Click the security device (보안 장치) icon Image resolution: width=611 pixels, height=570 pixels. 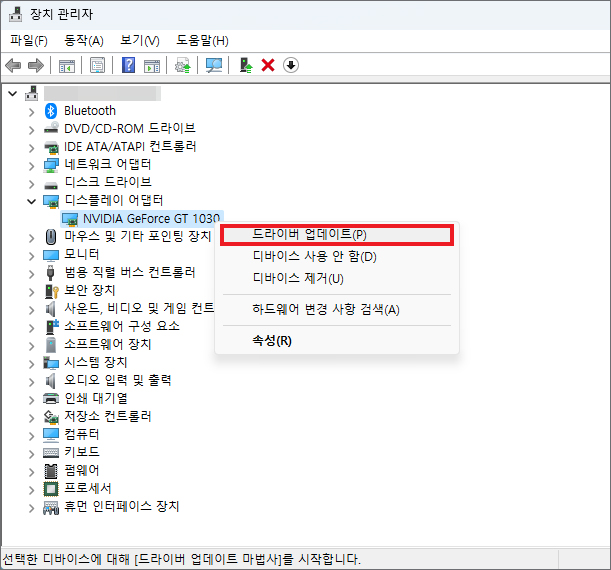pyautogui.click(x=51, y=291)
